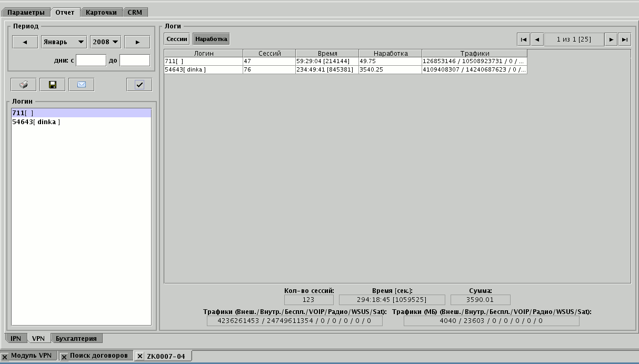The image size is (639, 364).
Task: Open the year dropdown 2008
Action: click(105, 42)
